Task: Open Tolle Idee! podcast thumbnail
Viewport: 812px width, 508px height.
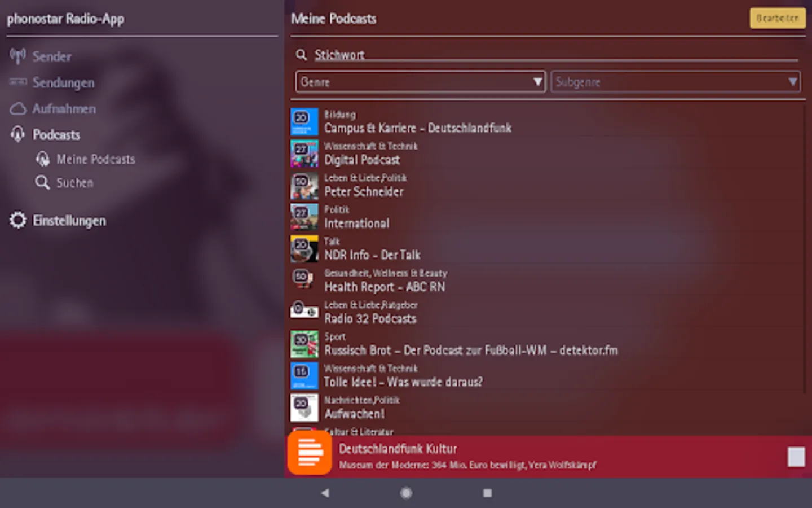Action: click(x=304, y=376)
